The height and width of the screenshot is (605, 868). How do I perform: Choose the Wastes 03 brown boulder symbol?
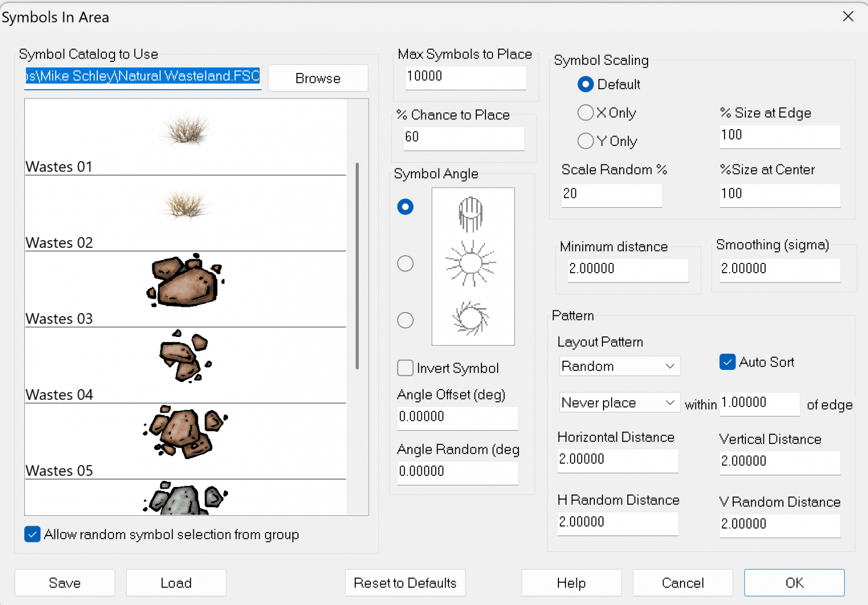[185, 281]
